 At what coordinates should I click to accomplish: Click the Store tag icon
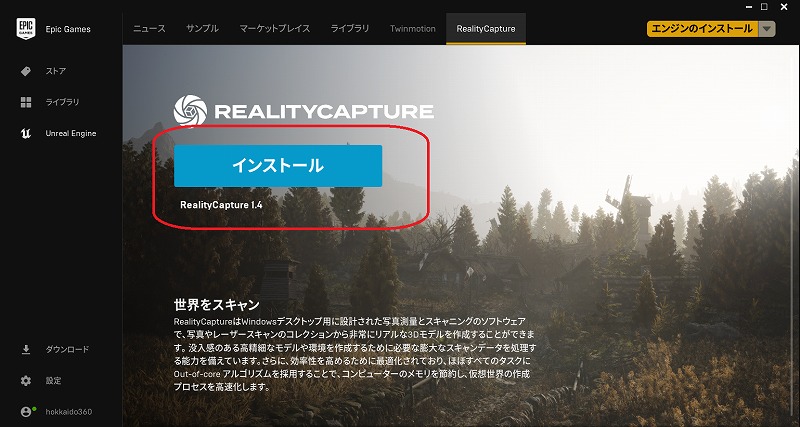point(26,71)
